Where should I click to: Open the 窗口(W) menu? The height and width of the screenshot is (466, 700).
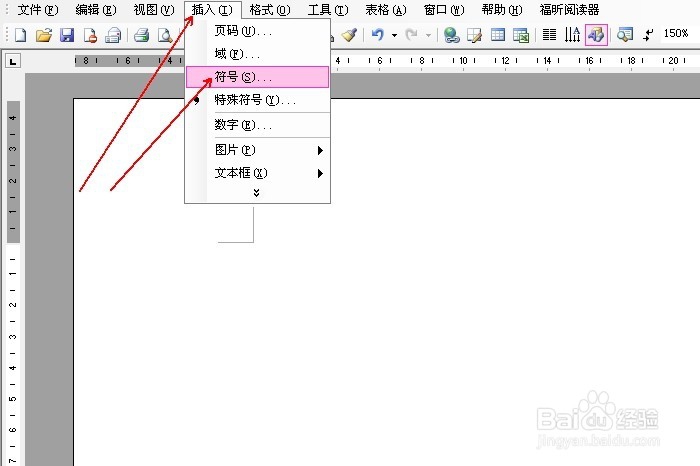[x=444, y=10]
